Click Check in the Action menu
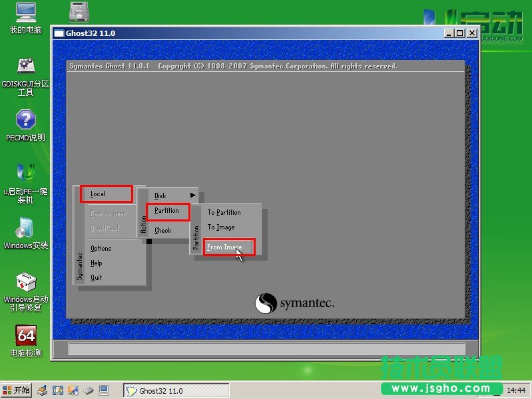The width and height of the screenshot is (532, 399). tap(163, 231)
